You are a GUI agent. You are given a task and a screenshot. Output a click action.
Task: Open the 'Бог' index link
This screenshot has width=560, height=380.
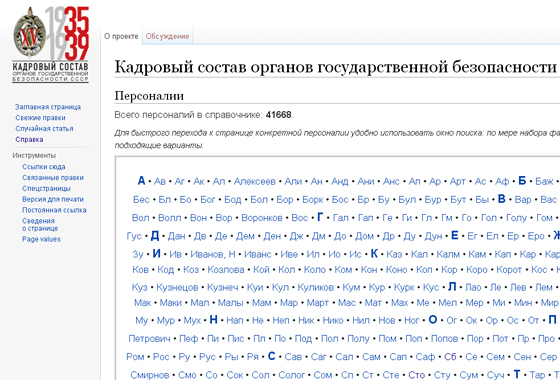[x=208, y=200]
